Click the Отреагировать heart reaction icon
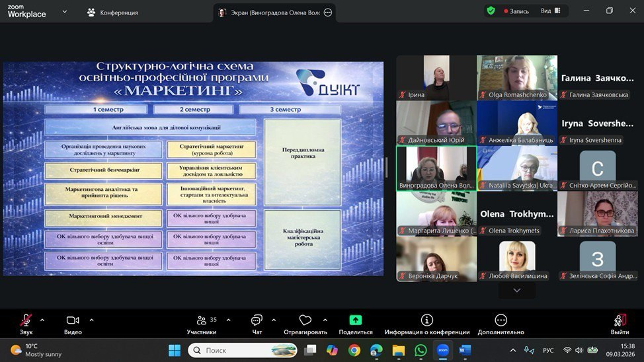644x362 pixels. coord(305,320)
